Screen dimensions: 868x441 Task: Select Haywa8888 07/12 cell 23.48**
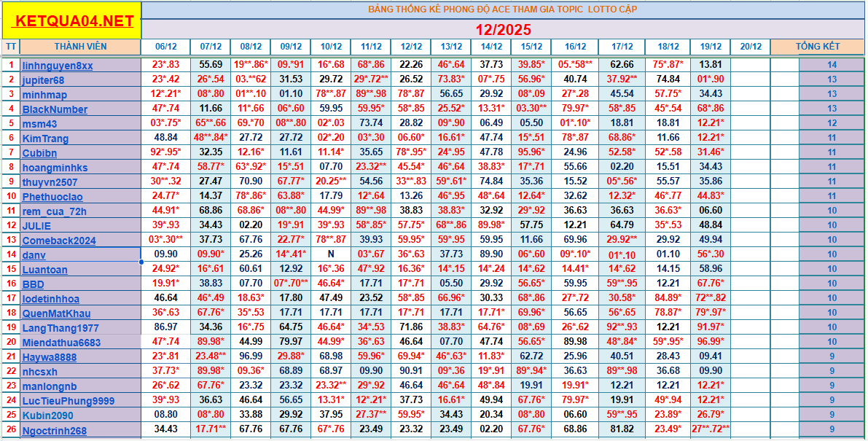[x=211, y=356]
